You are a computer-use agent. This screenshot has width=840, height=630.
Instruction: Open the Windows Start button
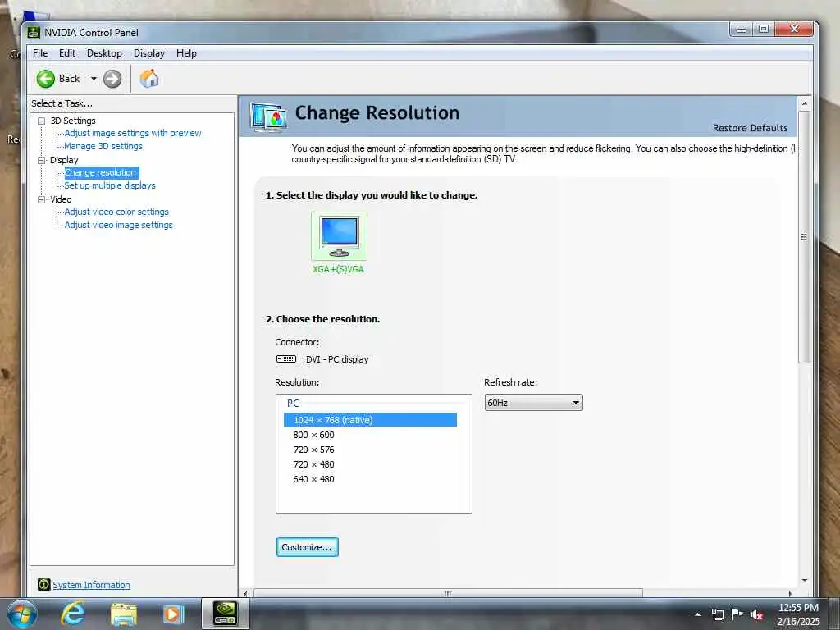[21, 614]
